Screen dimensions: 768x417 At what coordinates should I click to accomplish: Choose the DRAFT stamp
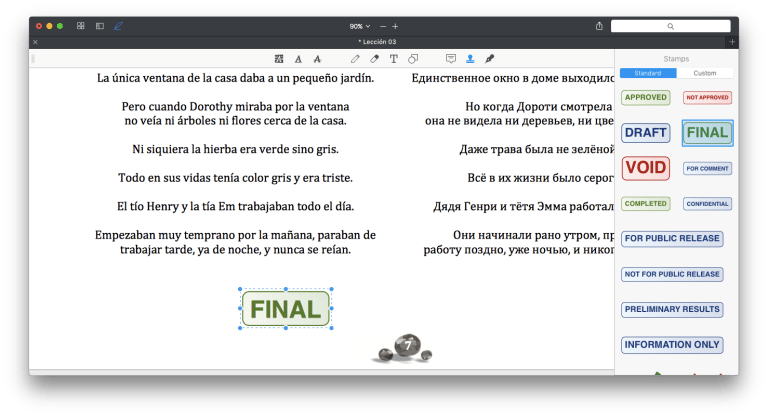click(x=646, y=133)
